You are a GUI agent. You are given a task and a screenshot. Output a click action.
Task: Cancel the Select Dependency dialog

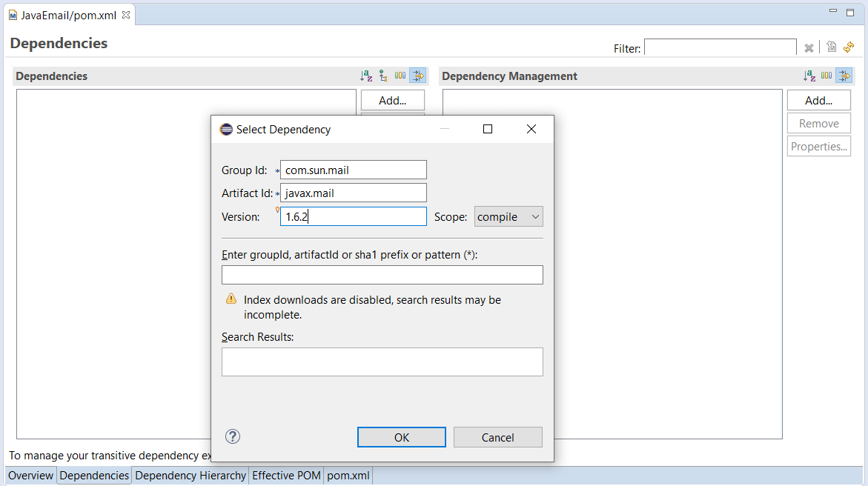[x=497, y=436]
